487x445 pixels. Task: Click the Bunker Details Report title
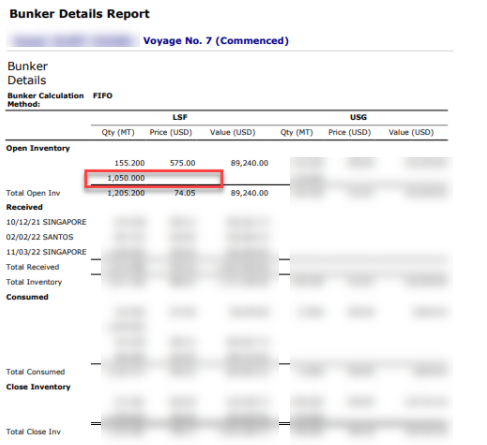pos(79,14)
